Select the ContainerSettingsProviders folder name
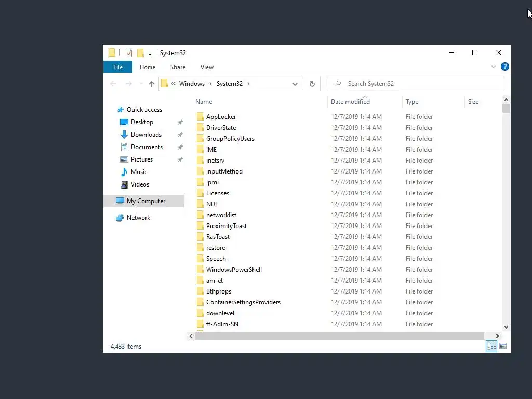This screenshot has height=399, width=532. [243, 302]
